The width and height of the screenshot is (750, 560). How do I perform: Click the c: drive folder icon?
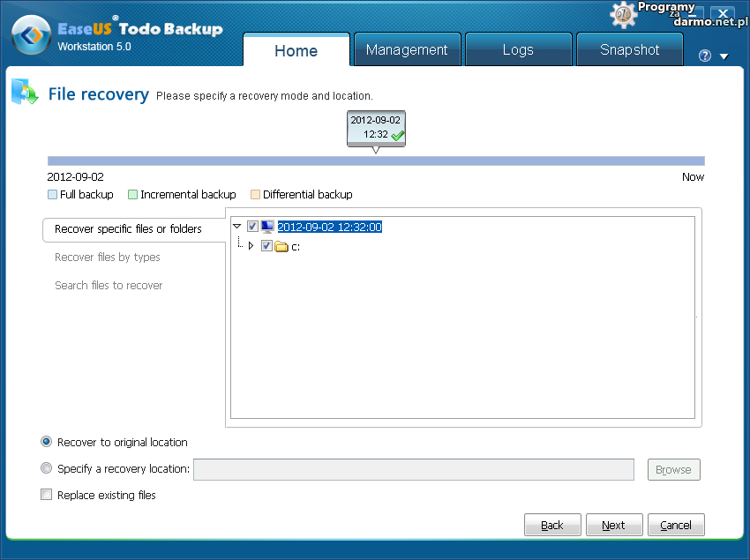click(281, 246)
